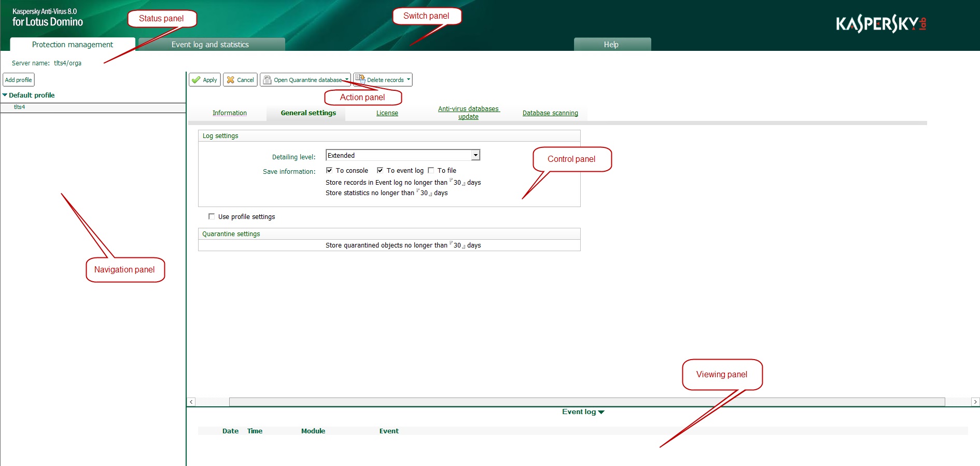Select the General settings tab

pyautogui.click(x=309, y=113)
